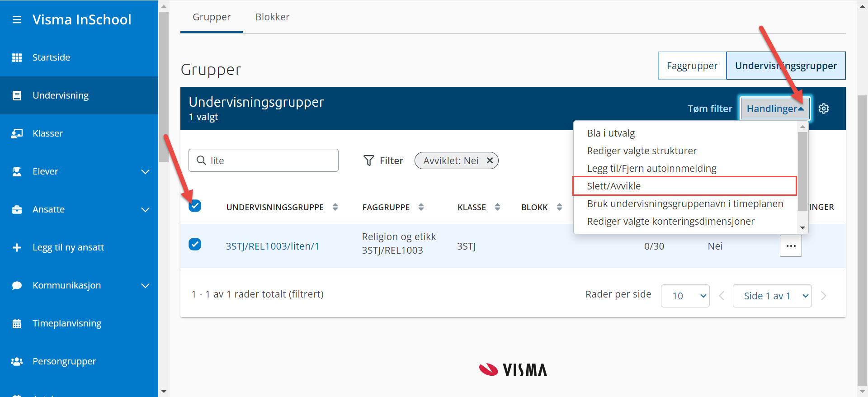The height and width of the screenshot is (397, 868).
Task: Click the search field containing 'lite'
Action: point(264,161)
